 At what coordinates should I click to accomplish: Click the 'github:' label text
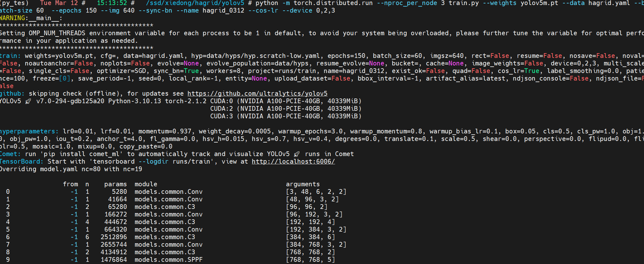12,93
